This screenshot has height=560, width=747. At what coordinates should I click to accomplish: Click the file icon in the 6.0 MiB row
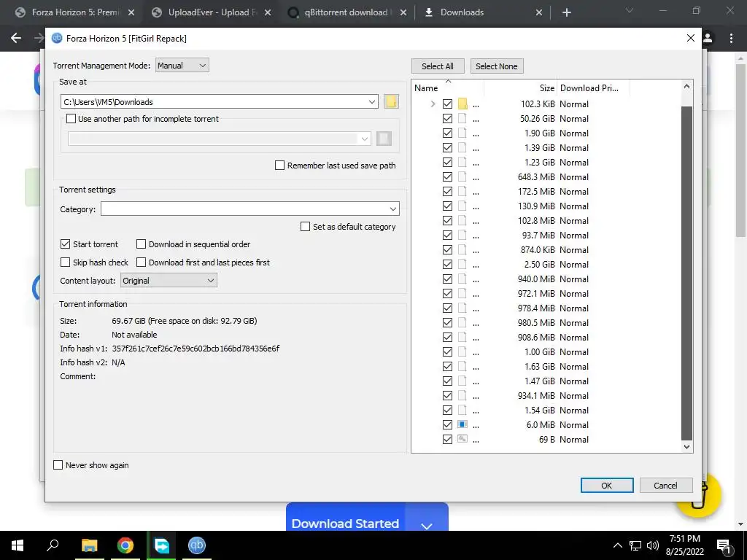462,424
